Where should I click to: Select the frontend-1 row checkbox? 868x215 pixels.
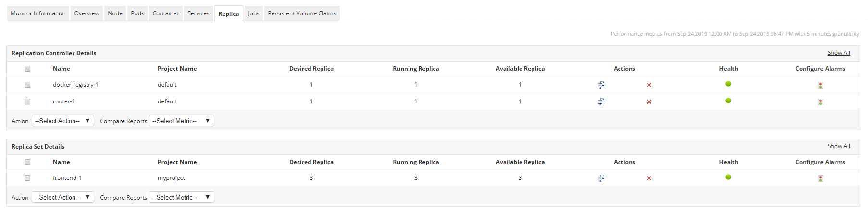coord(27,178)
